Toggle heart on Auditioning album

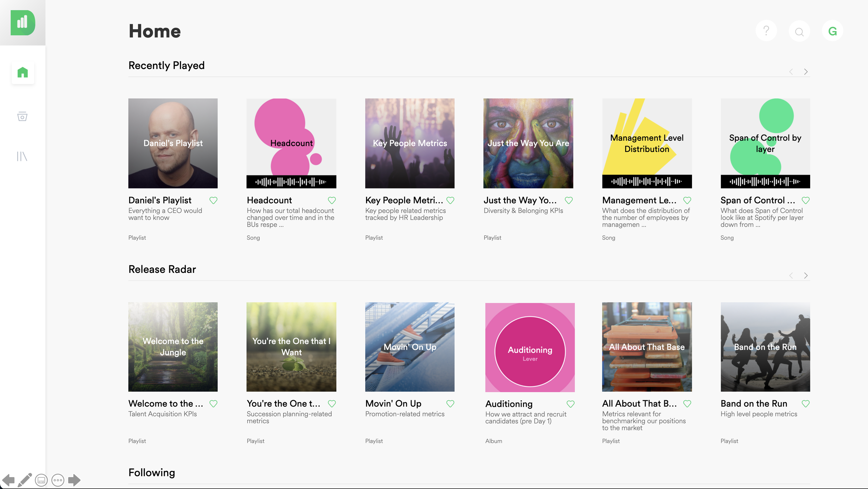pos(570,404)
